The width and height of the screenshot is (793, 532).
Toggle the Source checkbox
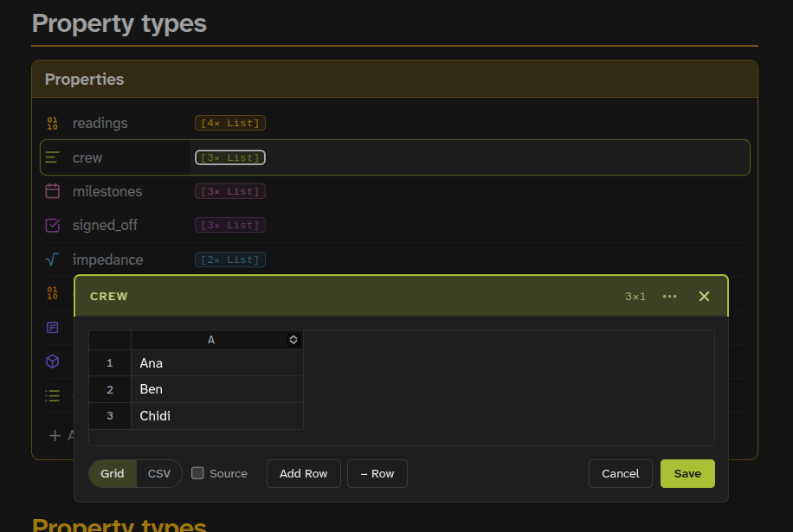point(197,473)
